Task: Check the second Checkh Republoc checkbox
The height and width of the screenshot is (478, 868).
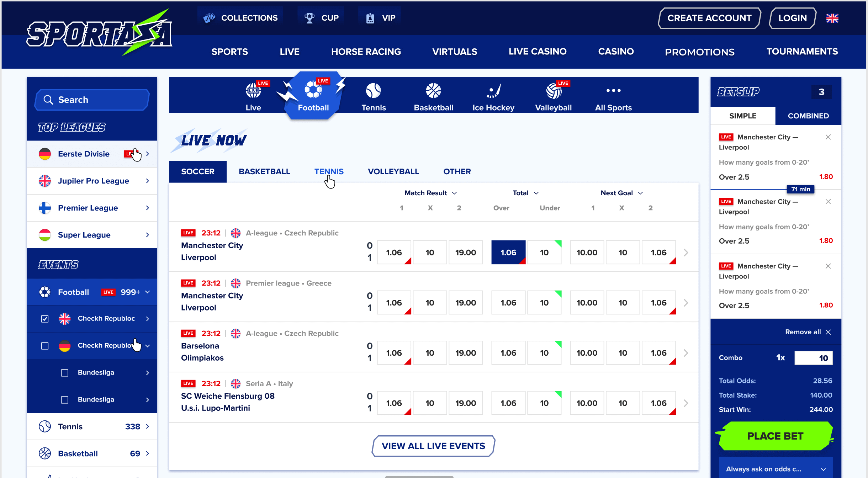Action: coord(45,346)
